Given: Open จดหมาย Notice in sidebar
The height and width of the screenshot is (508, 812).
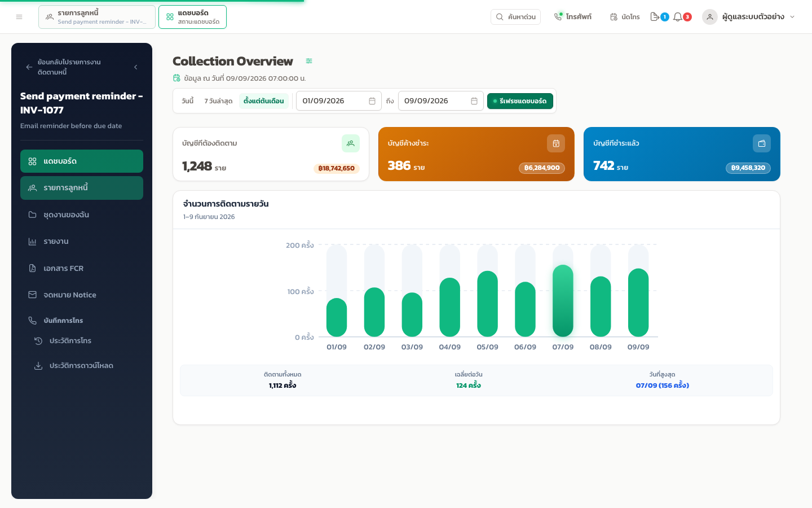Looking at the screenshot, I should [82, 295].
